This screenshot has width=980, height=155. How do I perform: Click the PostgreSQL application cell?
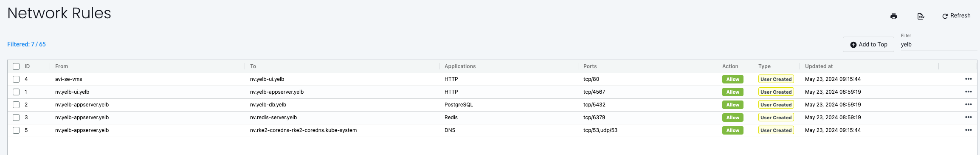[459, 105]
